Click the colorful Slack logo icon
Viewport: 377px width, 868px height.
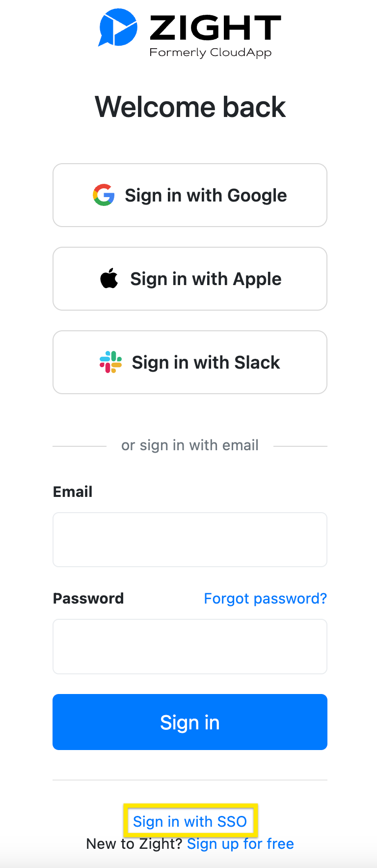[110, 362]
